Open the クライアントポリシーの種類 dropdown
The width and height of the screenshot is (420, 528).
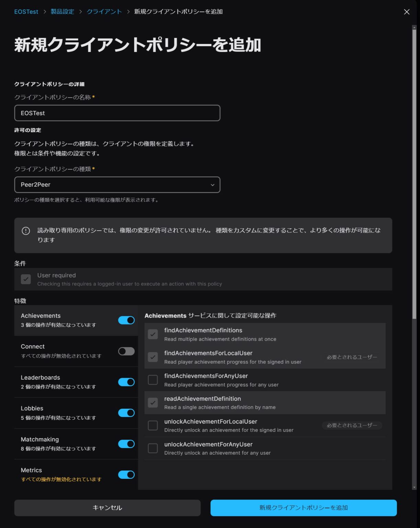(x=117, y=185)
